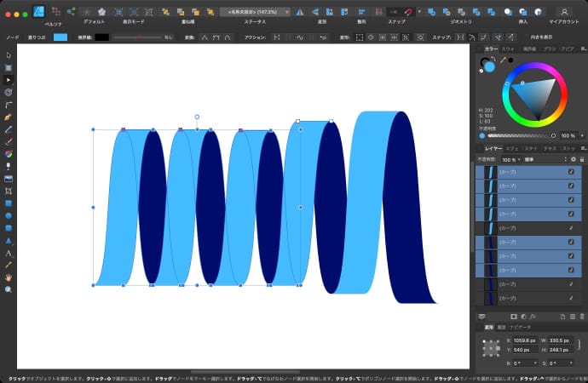Open the layer opacity 100% dropdown
This screenshot has width=588, height=383.
point(510,159)
